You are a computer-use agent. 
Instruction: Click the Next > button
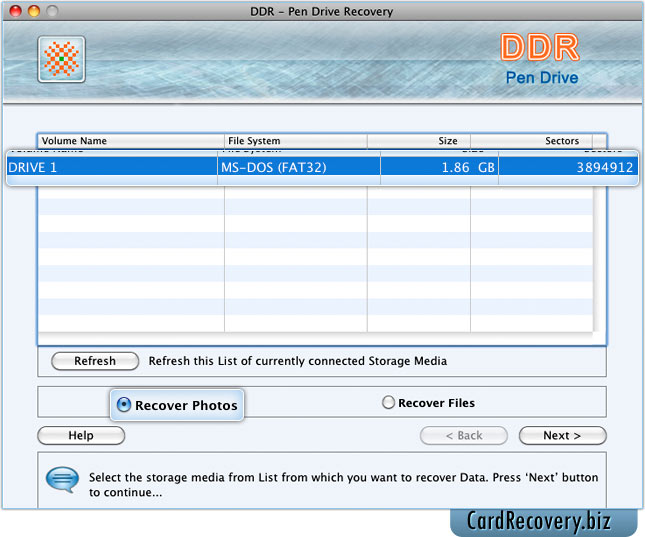coord(562,435)
